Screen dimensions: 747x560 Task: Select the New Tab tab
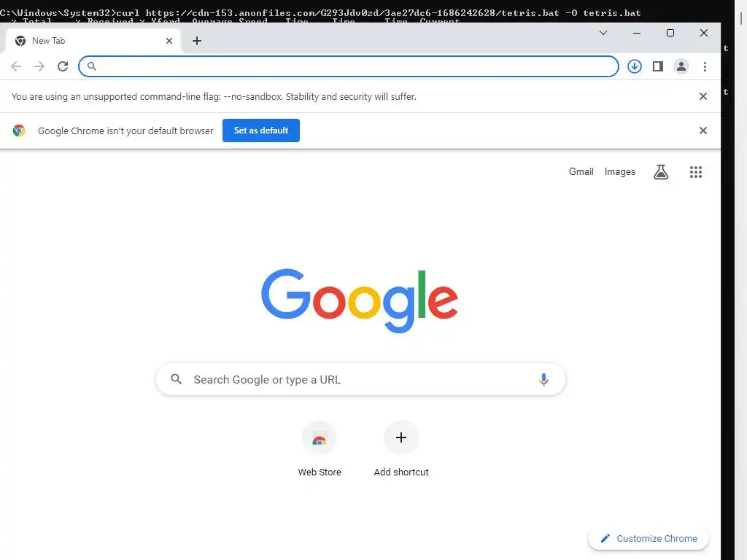click(x=93, y=41)
